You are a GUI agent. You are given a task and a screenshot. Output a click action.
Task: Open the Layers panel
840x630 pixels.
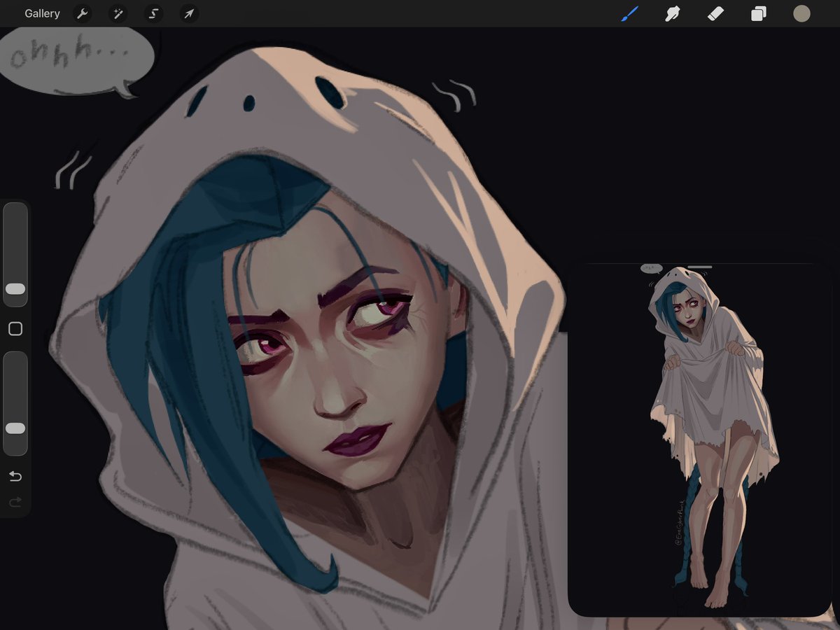pos(759,13)
